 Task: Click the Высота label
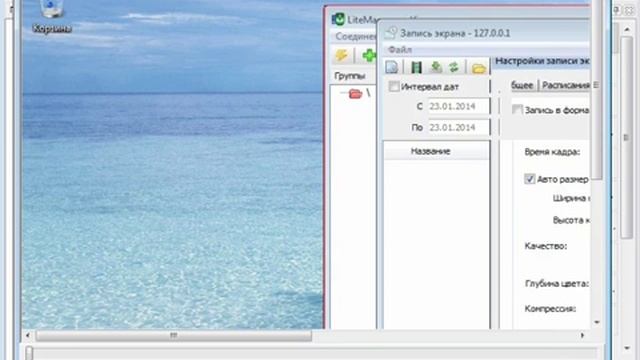point(571,220)
